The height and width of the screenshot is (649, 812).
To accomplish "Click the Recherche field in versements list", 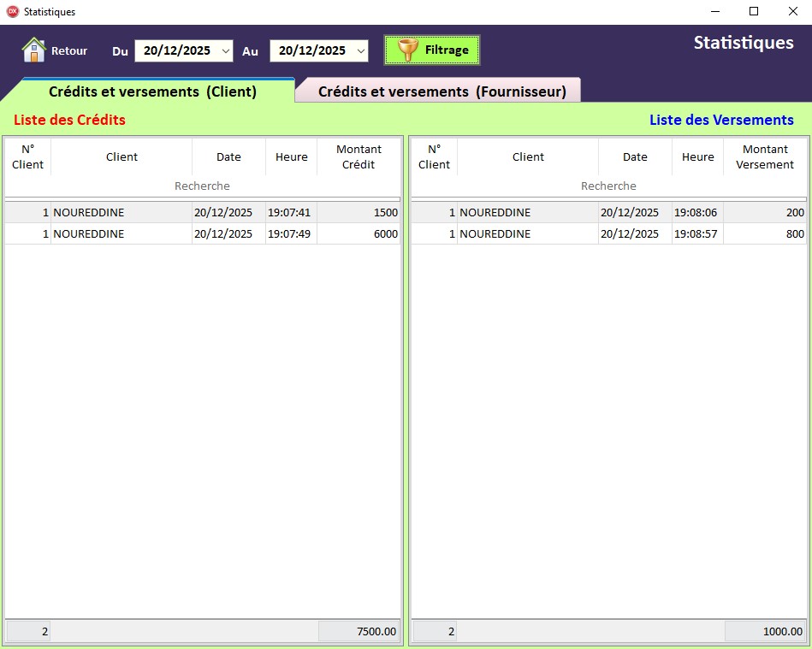I will [608, 186].
